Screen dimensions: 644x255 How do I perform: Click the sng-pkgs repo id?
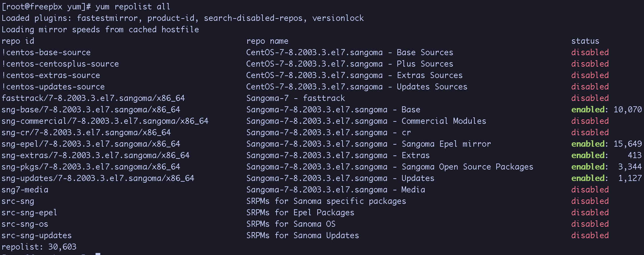(91, 167)
